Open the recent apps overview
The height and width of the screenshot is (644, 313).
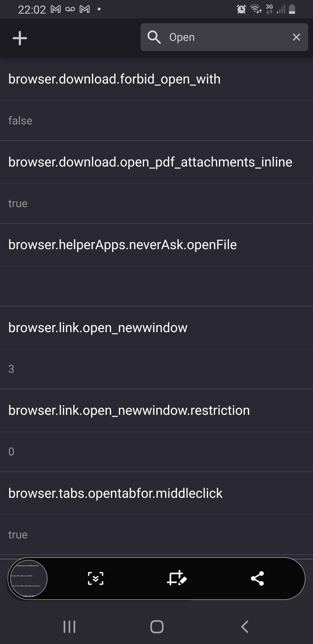[x=69, y=627]
